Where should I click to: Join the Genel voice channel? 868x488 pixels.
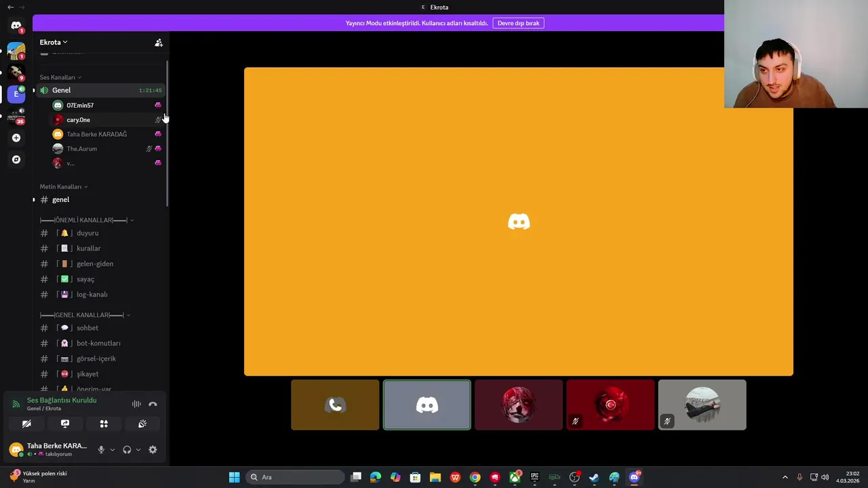(100, 90)
